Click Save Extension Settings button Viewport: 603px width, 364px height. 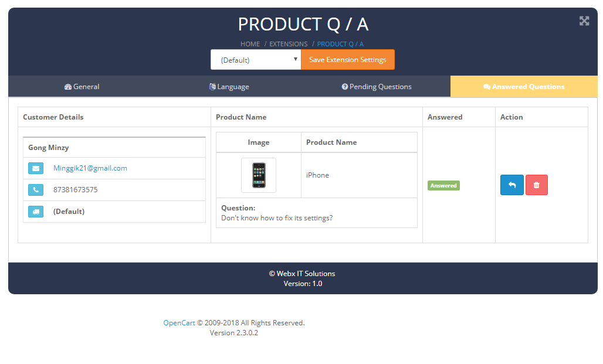[348, 60]
